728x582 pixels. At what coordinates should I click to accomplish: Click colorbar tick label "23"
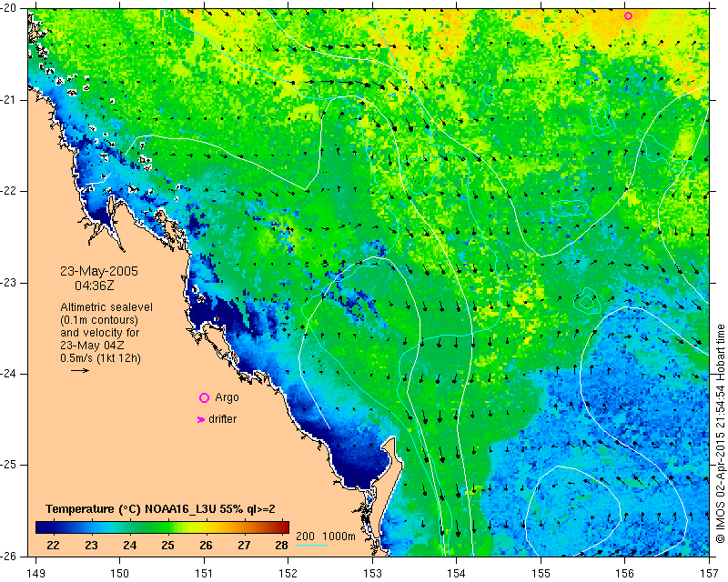pyautogui.click(x=91, y=546)
